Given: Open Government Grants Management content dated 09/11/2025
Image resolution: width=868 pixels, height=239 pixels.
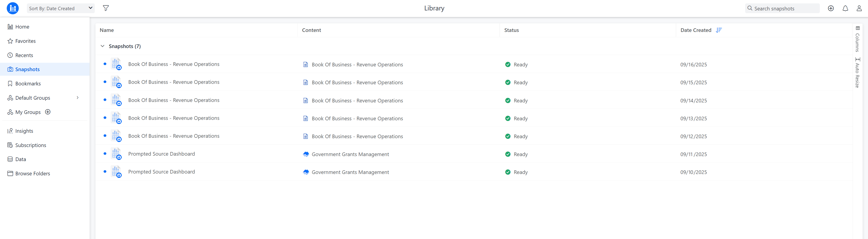Looking at the screenshot, I should pos(350,154).
